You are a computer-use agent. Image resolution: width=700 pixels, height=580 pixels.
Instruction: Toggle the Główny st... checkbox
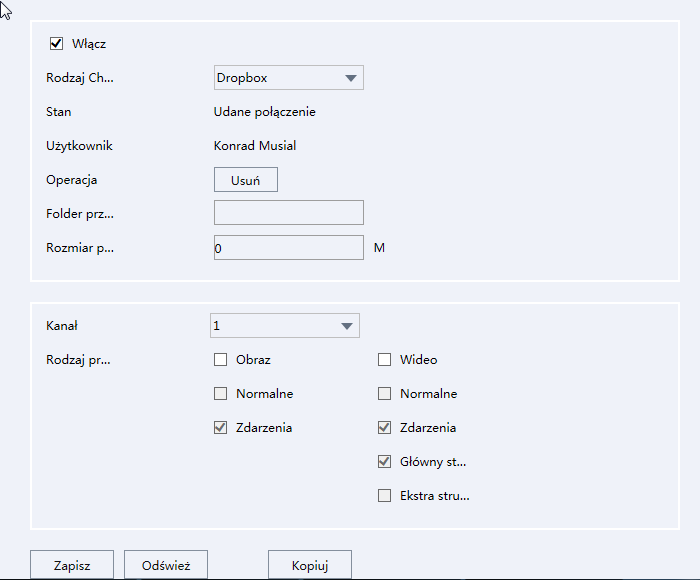(x=384, y=462)
